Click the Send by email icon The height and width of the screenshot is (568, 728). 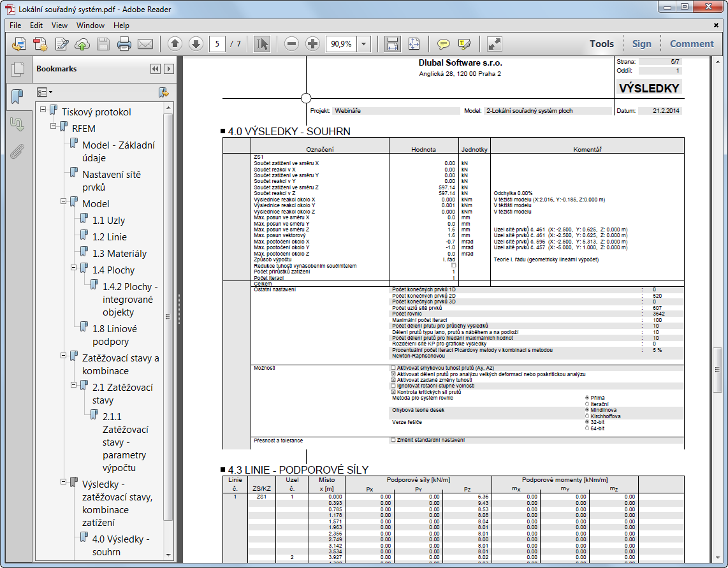pyautogui.click(x=145, y=44)
